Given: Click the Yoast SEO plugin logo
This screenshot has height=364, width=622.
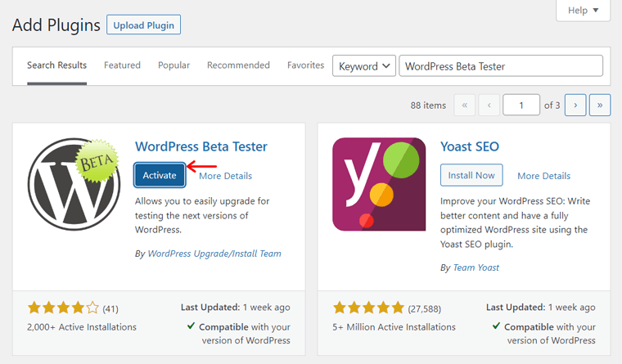Looking at the screenshot, I should click(x=379, y=184).
